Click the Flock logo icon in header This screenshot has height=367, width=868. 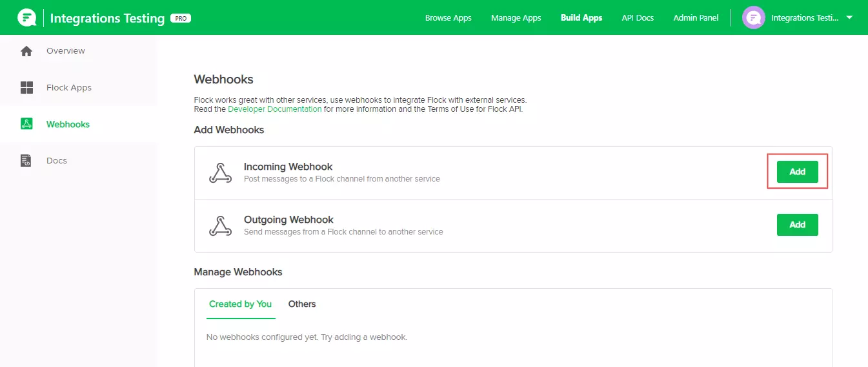[26, 17]
